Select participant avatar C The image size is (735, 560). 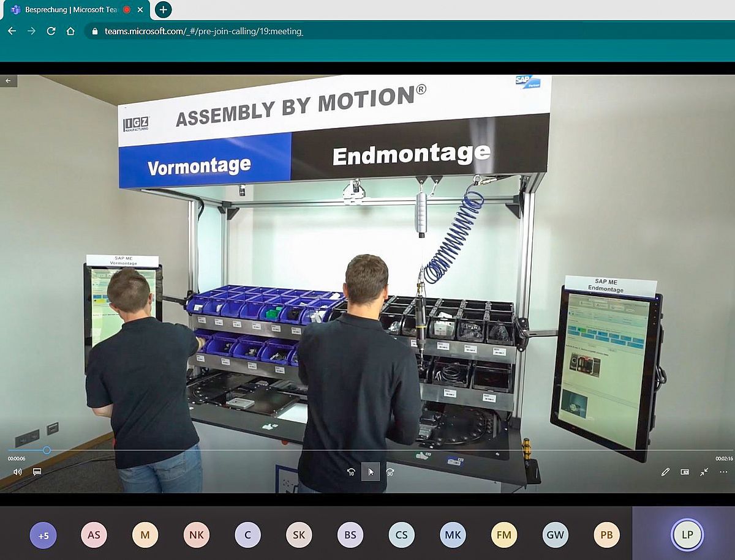[247, 536]
